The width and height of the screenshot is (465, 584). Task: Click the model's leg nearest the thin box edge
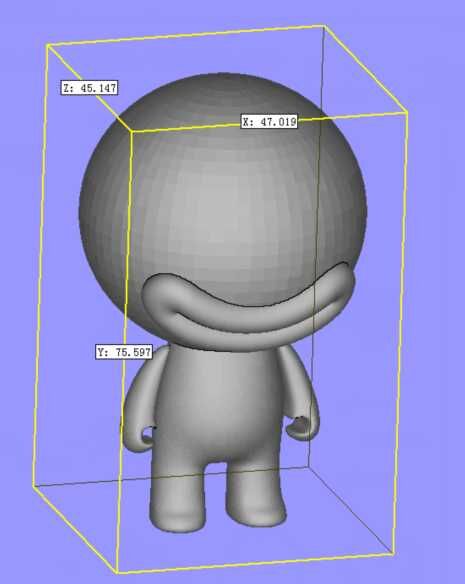click(255, 495)
